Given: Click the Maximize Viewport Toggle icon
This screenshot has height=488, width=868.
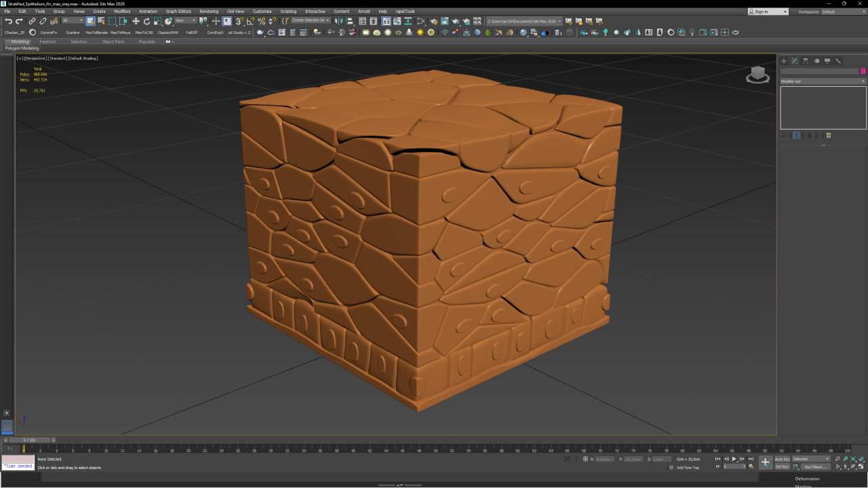Looking at the screenshot, I should point(862,467).
